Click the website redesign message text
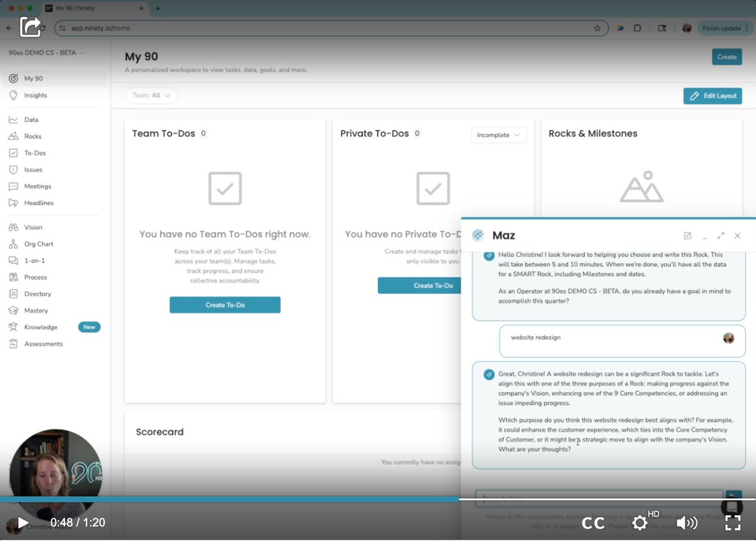 click(536, 337)
